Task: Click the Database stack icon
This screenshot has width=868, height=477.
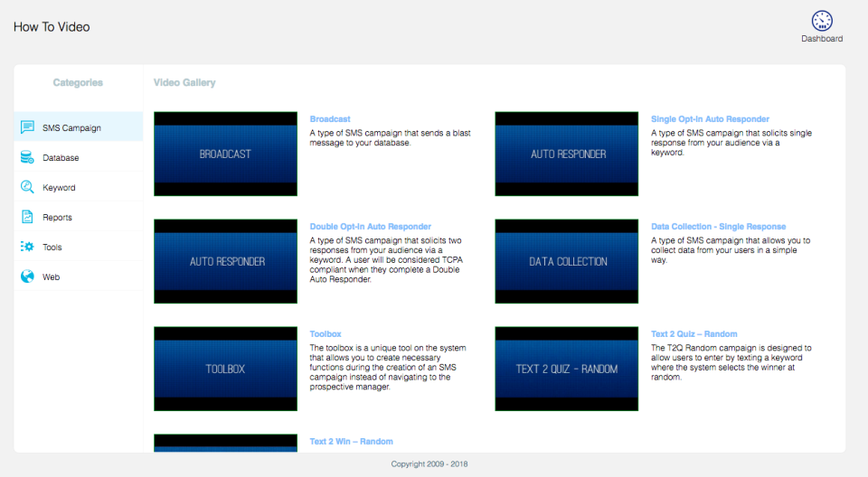Action: 27,157
